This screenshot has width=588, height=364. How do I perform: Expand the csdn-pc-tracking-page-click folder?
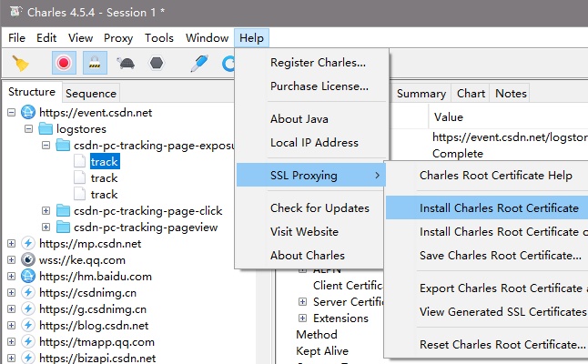(x=46, y=211)
